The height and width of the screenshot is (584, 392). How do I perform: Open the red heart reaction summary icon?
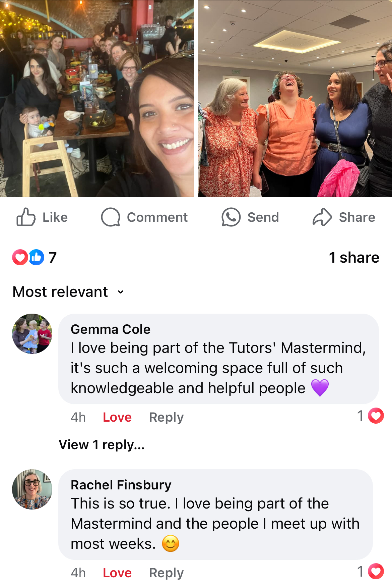click(x=20, y=257)
